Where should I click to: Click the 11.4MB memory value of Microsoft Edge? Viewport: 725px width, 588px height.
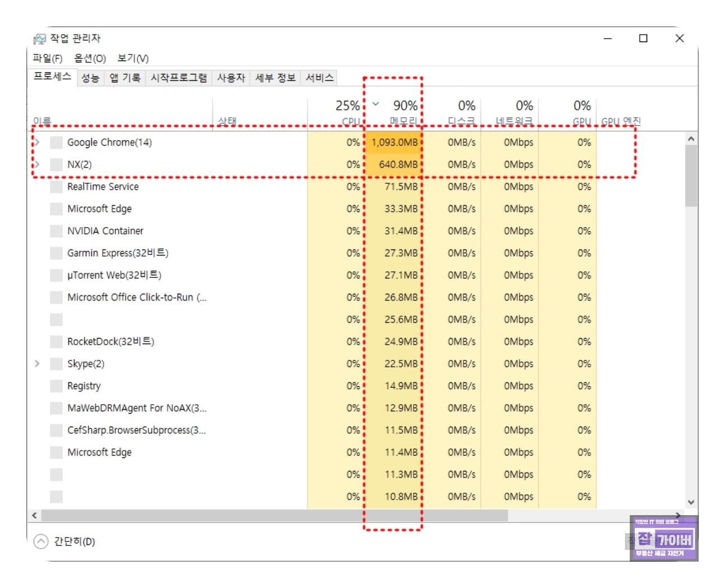(x=401, y=452)
